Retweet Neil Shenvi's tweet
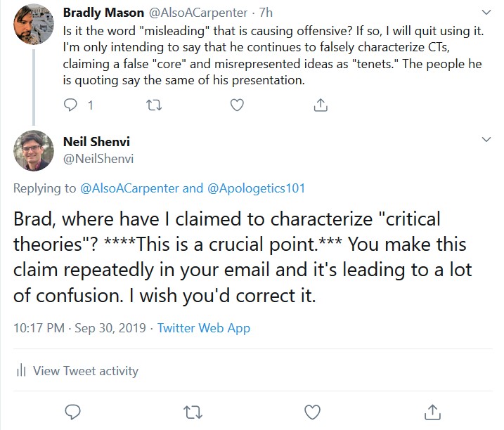 [191, 410]
